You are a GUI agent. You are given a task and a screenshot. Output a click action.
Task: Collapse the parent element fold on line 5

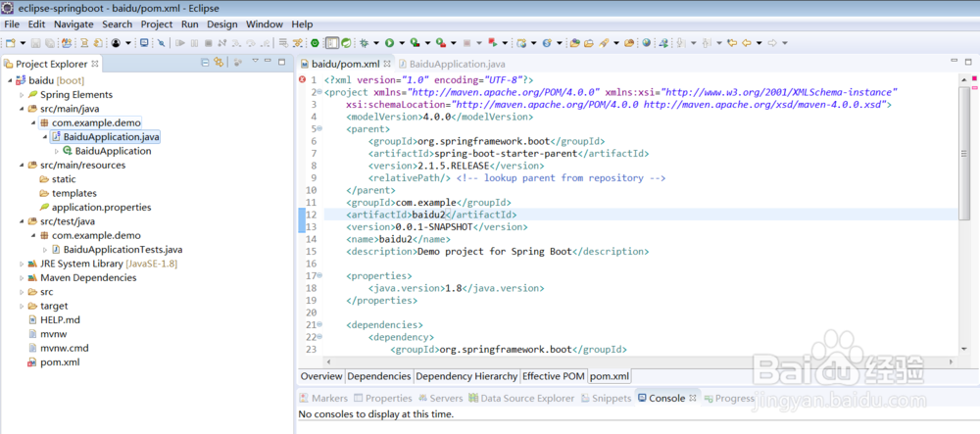[319, 128]
